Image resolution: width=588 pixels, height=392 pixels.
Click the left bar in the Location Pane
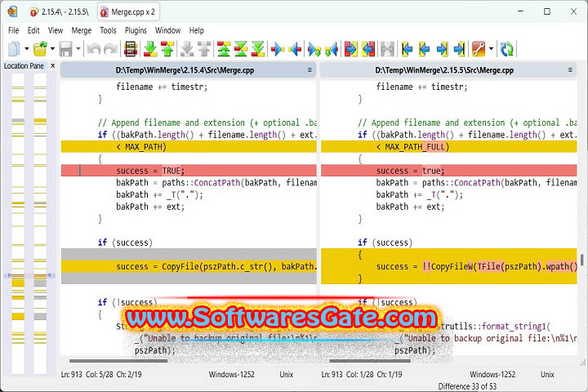[18, 223]
